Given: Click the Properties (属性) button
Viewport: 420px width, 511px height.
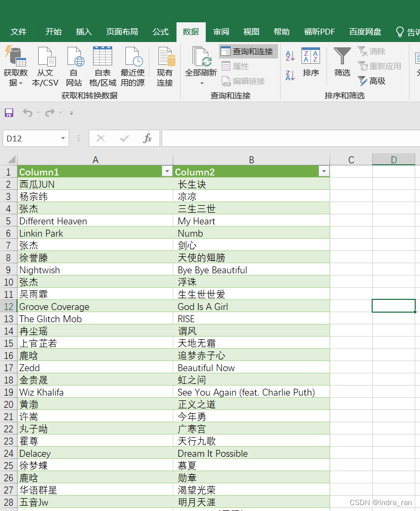Looking at the screenshot, I should pos(235,66).
